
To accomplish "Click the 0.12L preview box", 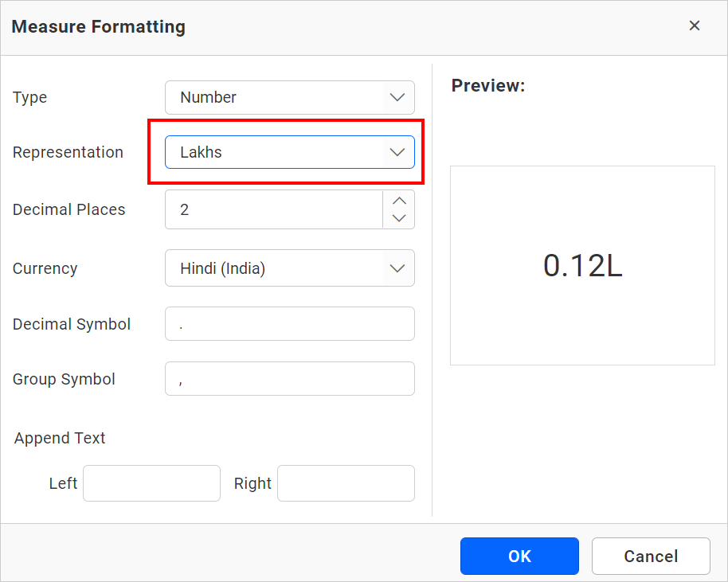I will pos(582,266).
